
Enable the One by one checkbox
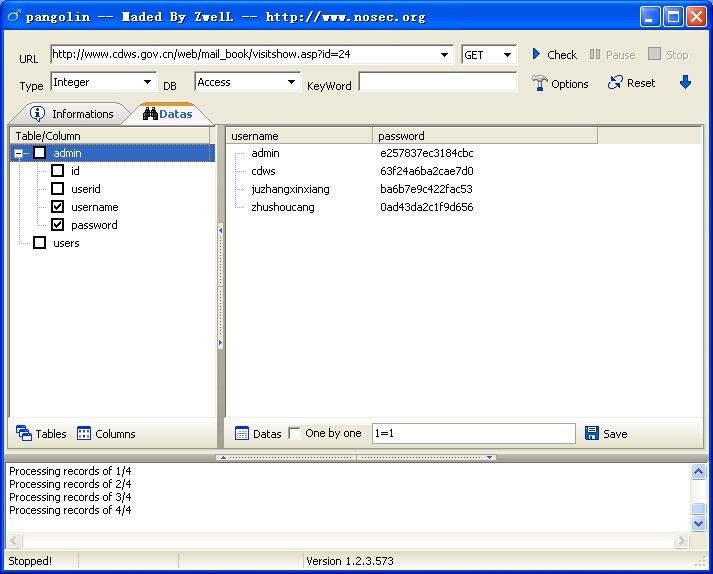[x=295, y=433]
